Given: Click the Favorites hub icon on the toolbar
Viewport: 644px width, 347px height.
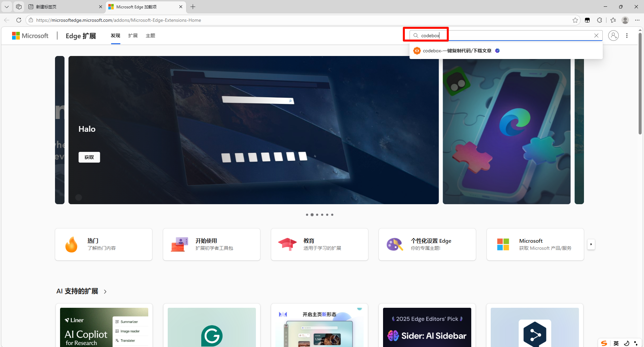Looking at the screenshot, I should pos(613,20).
